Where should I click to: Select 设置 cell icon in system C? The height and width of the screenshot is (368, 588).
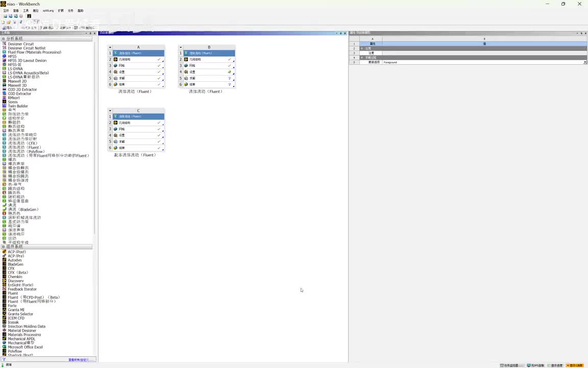point(115,135)
